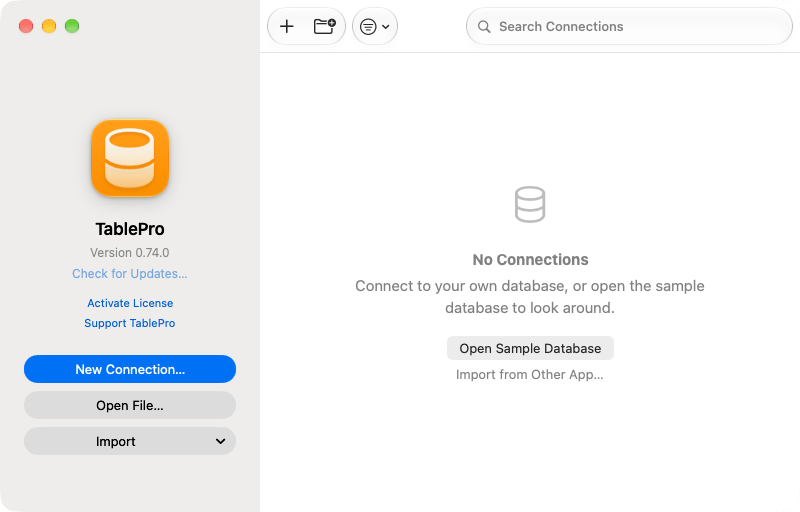Image resolution: width=800 pixels, height=512 pixels.
Task: Click the TablePro app logo
Action: (130, 158)
